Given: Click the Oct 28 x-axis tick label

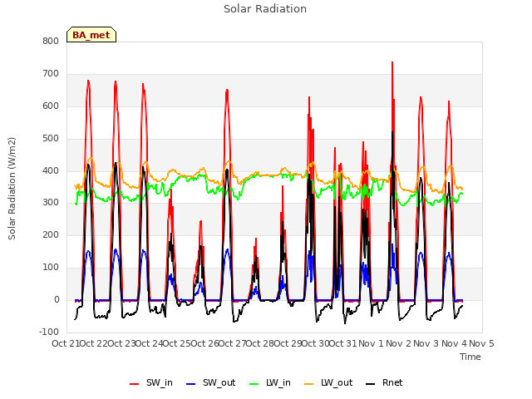Looking at the screenshot, I should [x=259, y=343].
